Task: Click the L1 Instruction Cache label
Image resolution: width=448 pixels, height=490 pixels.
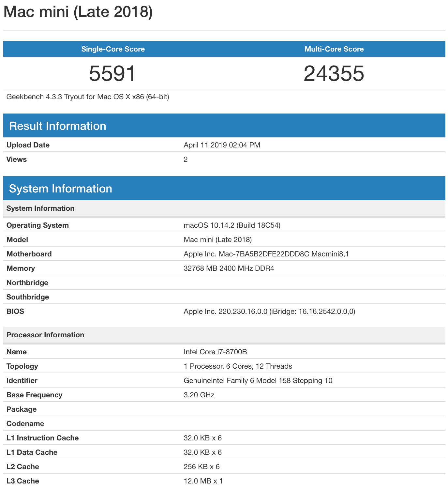Action: 42,438
